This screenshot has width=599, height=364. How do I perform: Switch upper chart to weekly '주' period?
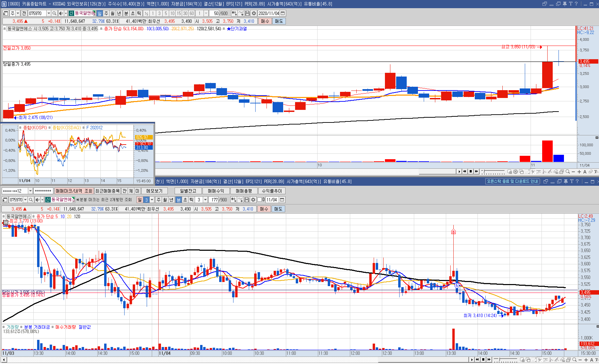[106, 13]
